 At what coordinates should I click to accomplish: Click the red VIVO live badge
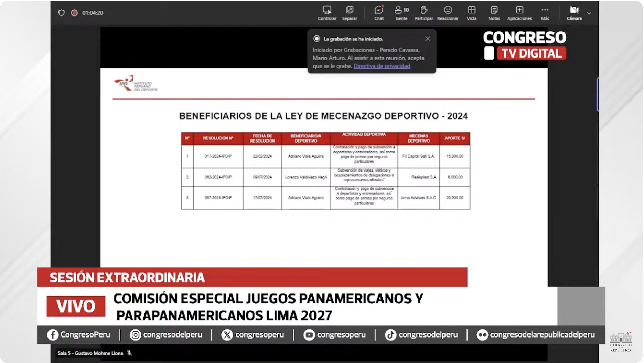76,306
